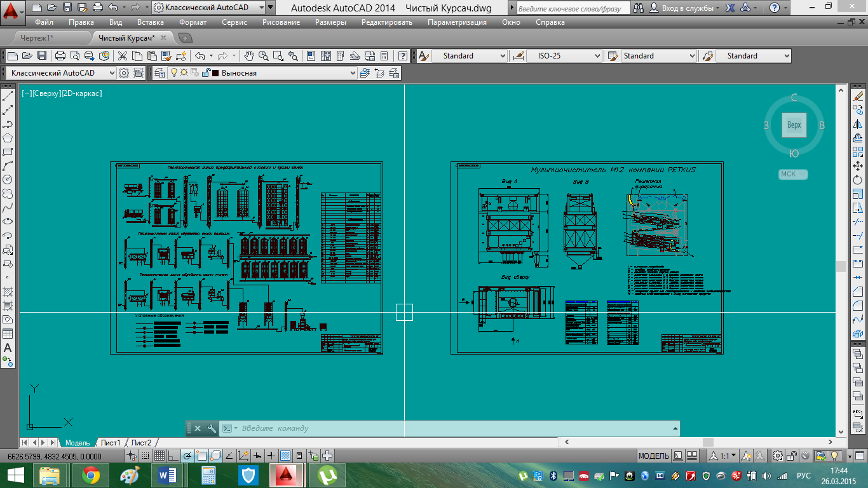Click the [Сверху] view control label
The height and width of the screenshot is (488, 868).
(47, 93)
